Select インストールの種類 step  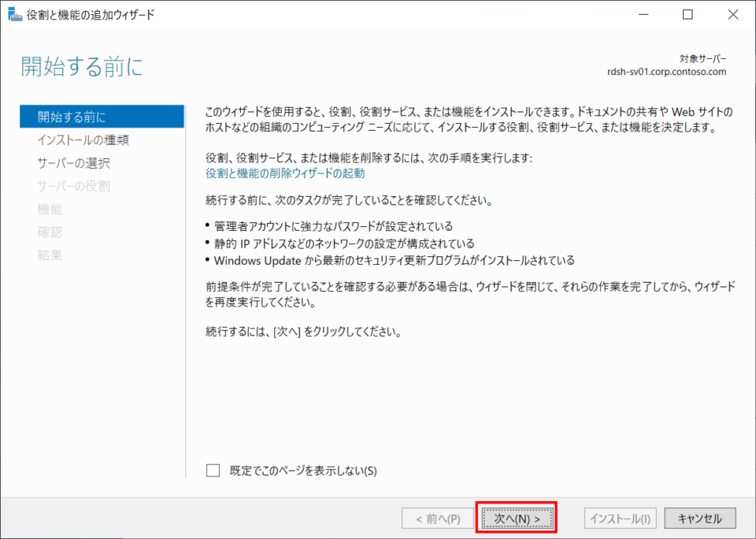(83, 140)
